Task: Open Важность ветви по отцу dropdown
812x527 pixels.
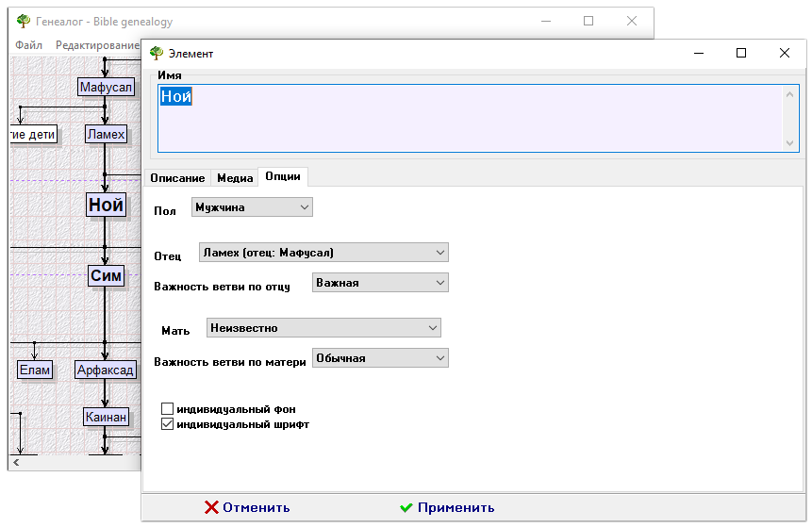Action: click(x=380, y=283)
